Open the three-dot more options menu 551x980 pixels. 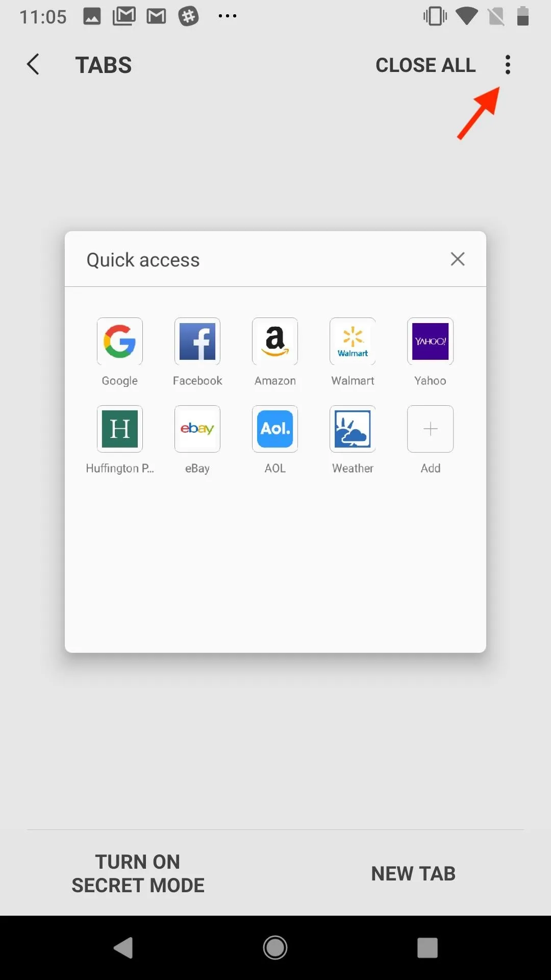coord(508,65)
